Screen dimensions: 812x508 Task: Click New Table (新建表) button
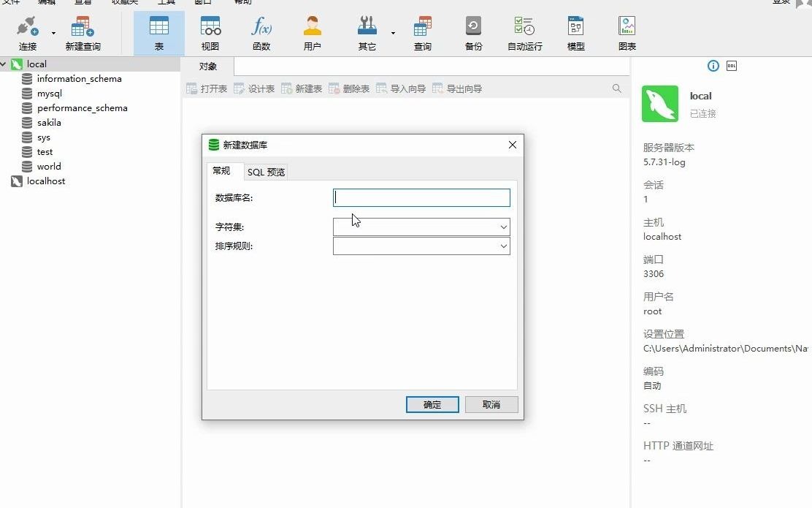pyautogui.click(x=302, y=88)
